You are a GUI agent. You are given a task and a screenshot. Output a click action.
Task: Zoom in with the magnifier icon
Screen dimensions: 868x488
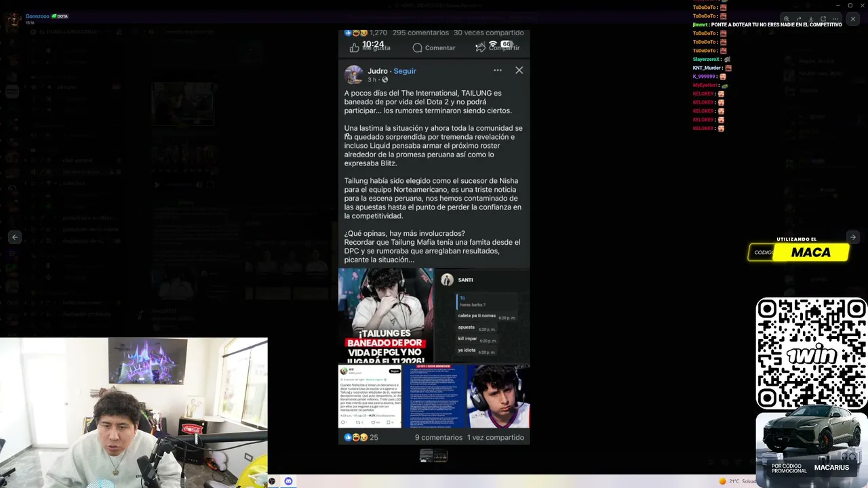786,19
